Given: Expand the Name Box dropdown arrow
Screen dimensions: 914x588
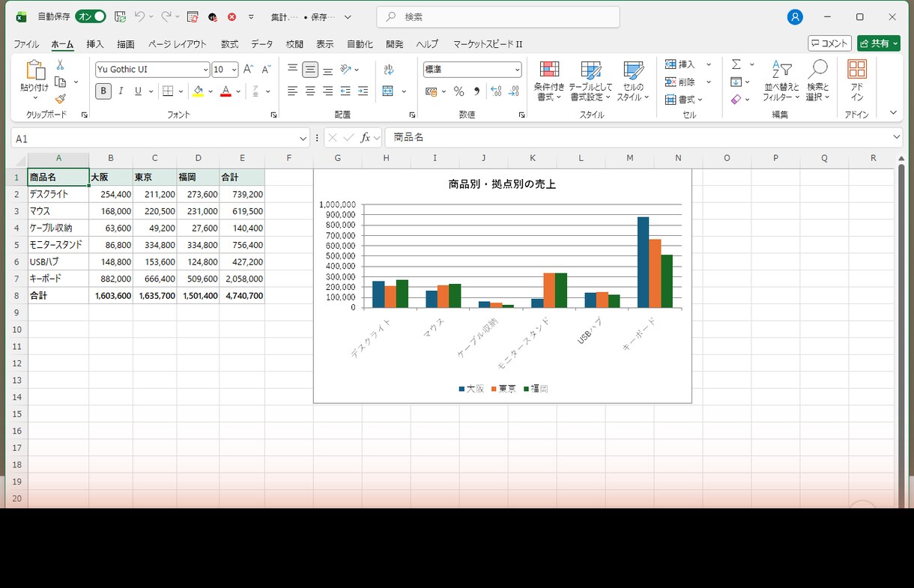Looking at the screenshot, I should pyautogui.click(x=303, y=139).
